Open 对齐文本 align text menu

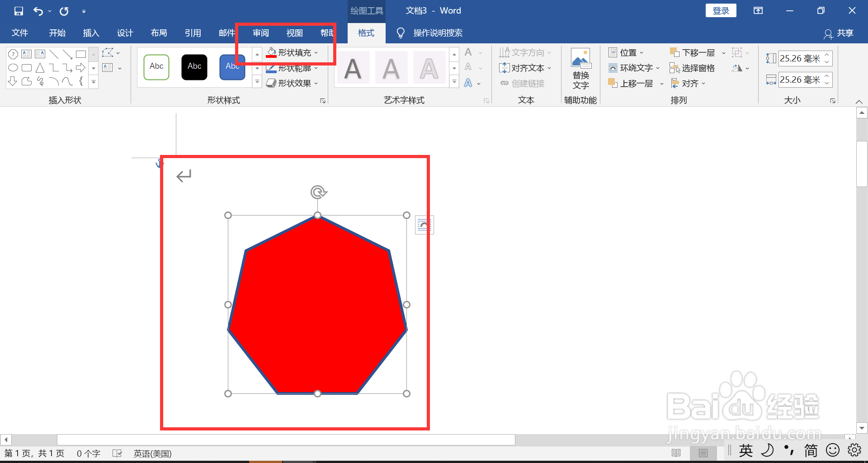pos(525,68)
